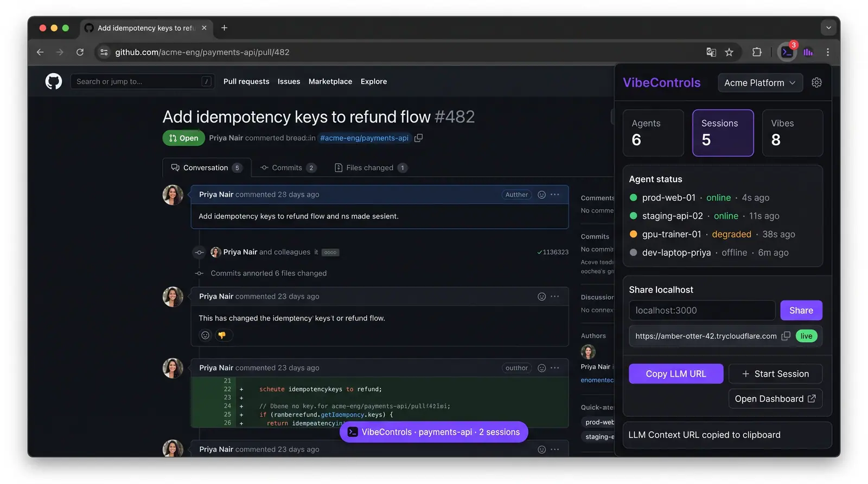Select the Vibes stat card
This screenshot has width=868, height=484.
793,133
